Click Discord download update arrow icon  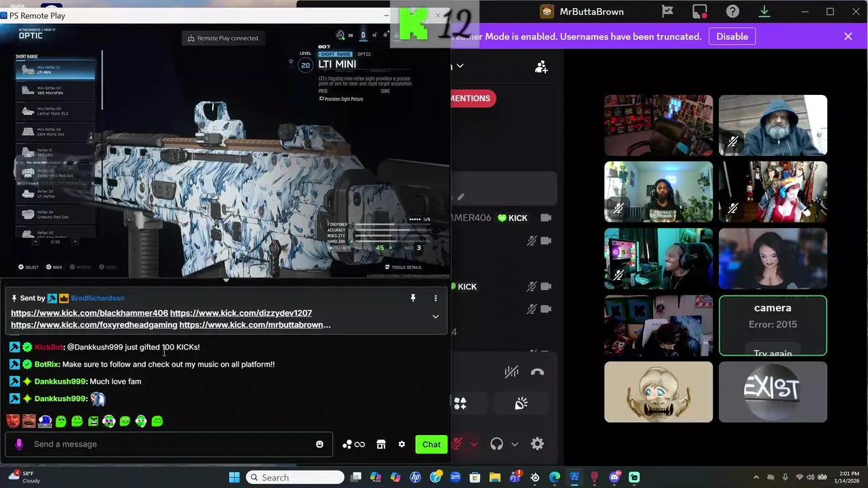click(764, 12)
